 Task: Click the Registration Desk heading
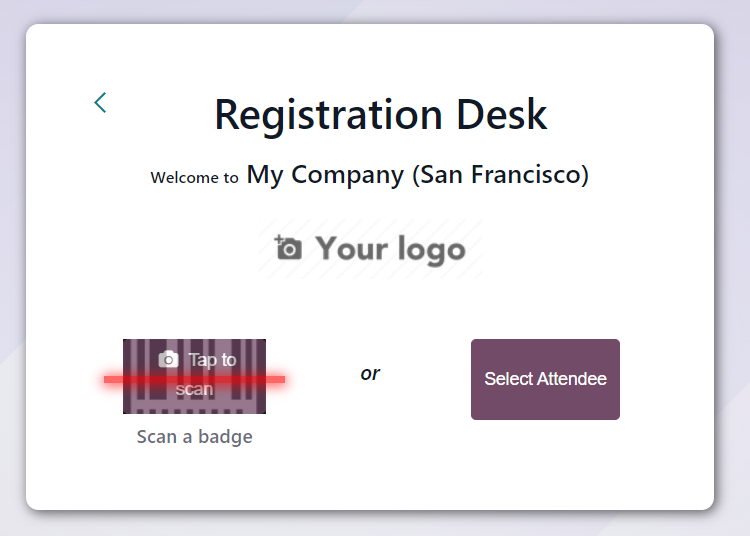click(381, 115)
